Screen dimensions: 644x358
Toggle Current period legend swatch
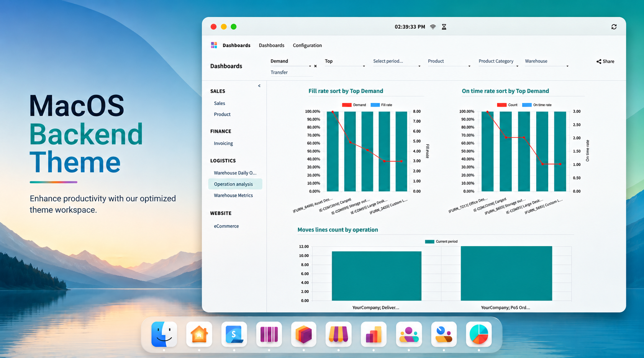coord(429,242)
